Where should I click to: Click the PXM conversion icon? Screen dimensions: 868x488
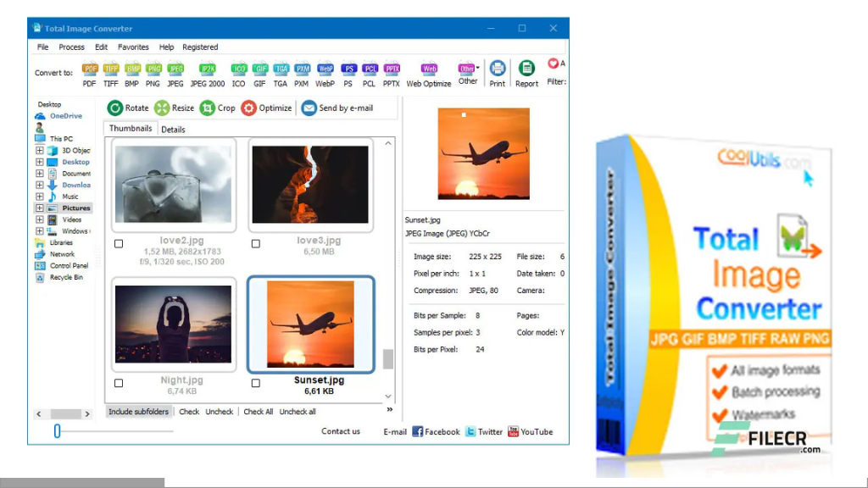pos(302,69)
